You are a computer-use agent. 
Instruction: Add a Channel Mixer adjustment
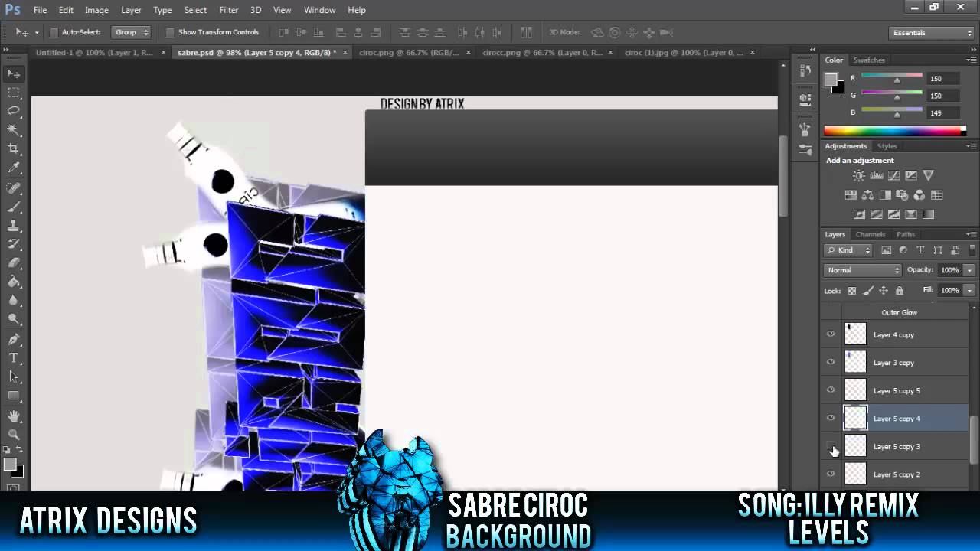920,195
